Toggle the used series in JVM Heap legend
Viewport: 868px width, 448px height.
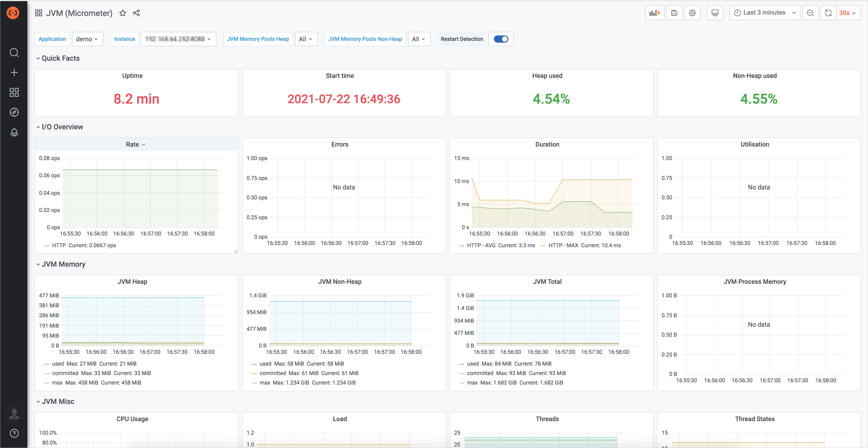pos(58,364)
